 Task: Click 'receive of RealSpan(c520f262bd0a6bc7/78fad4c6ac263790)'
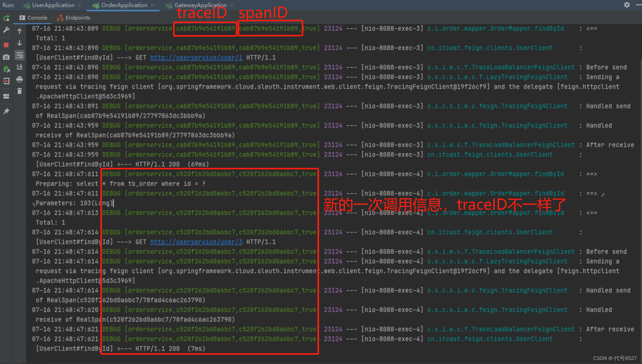(x=135, y=319)
